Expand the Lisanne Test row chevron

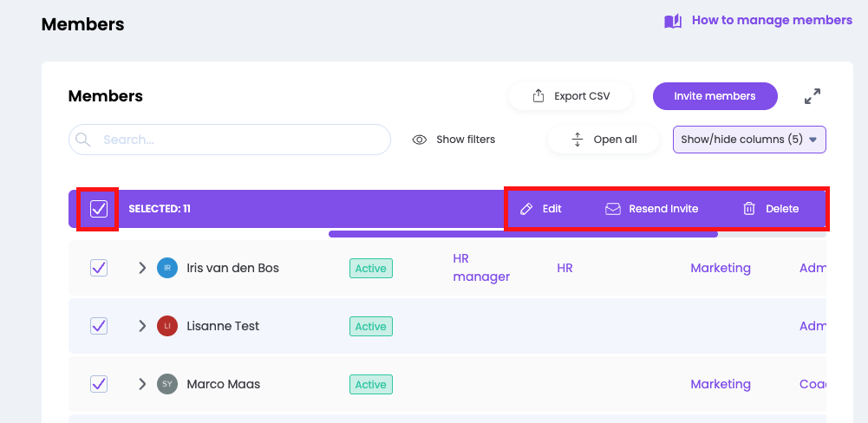[x=142, y=326]
